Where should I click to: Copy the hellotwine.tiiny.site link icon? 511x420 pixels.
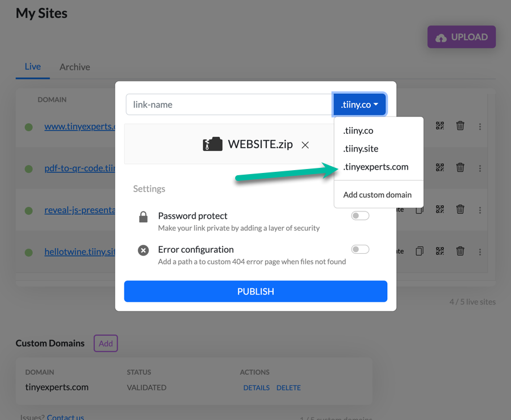pos(419,251)
